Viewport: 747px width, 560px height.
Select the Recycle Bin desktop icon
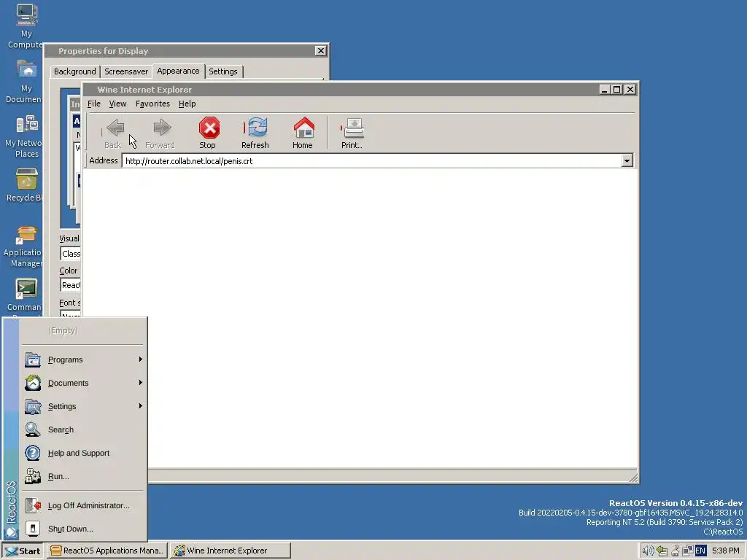pyautogui.click(x=25, y=185)
